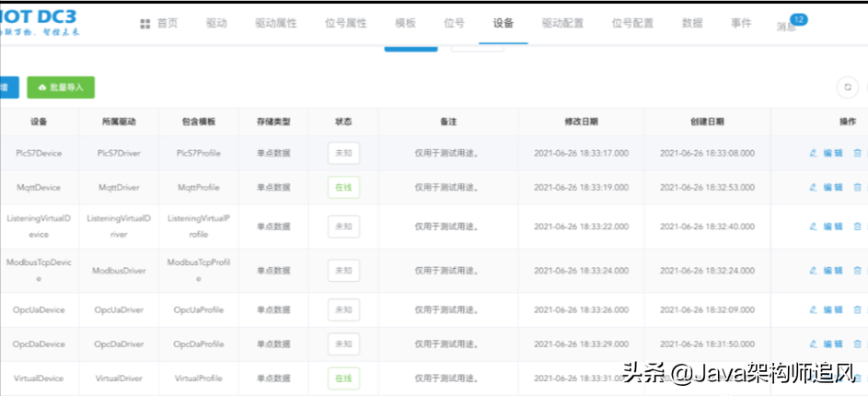The height and width of the screenshot is (396, 868).
Task: Edit the PlcS7Device row
Action: pyautogui.click(x=826, y=154)
